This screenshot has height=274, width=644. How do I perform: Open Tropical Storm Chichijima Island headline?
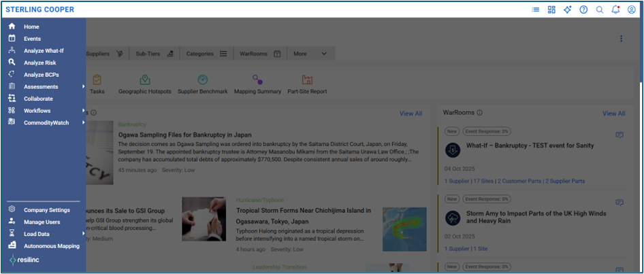click(x=304, y=216)
